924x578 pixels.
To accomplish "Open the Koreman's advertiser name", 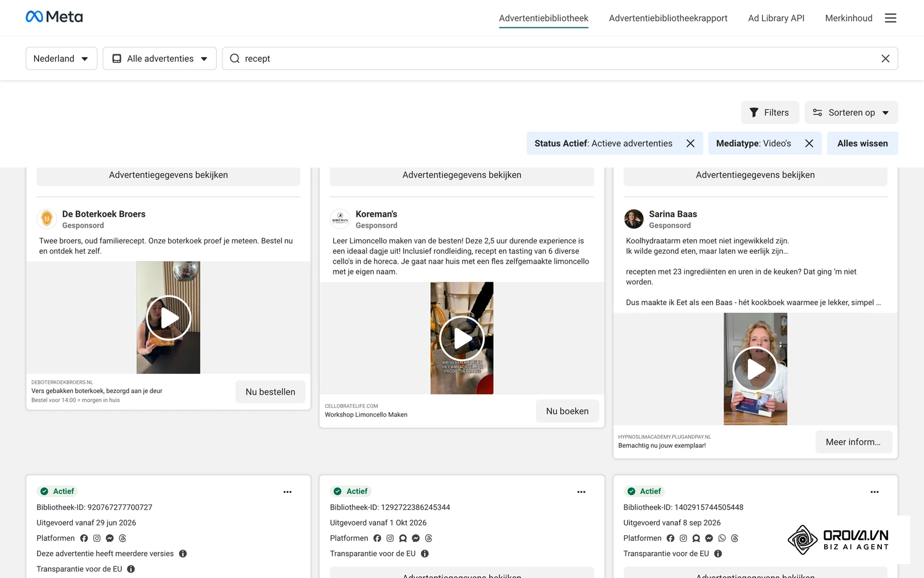I will [x=377, y=214].
